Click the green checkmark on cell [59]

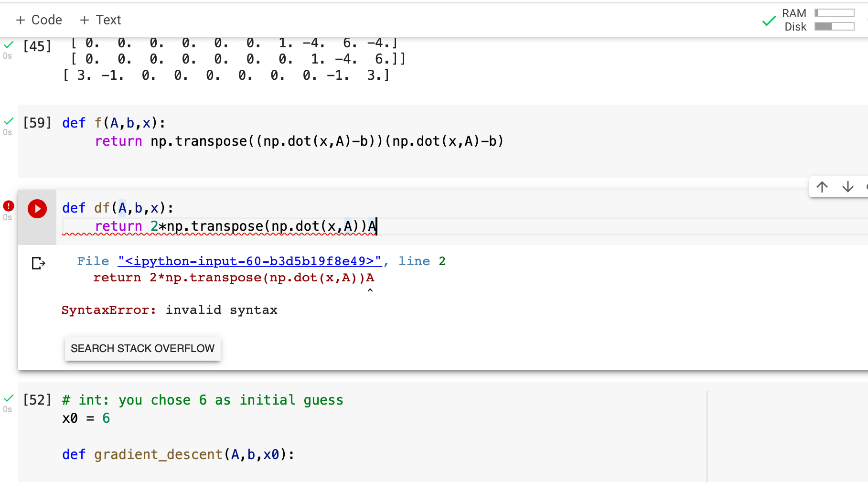[8, 122]
